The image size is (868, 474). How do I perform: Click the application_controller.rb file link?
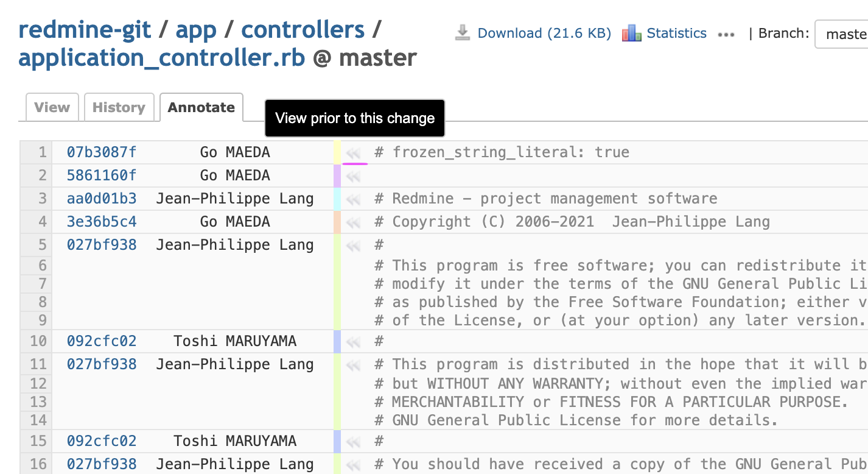[x=161, y=58]
